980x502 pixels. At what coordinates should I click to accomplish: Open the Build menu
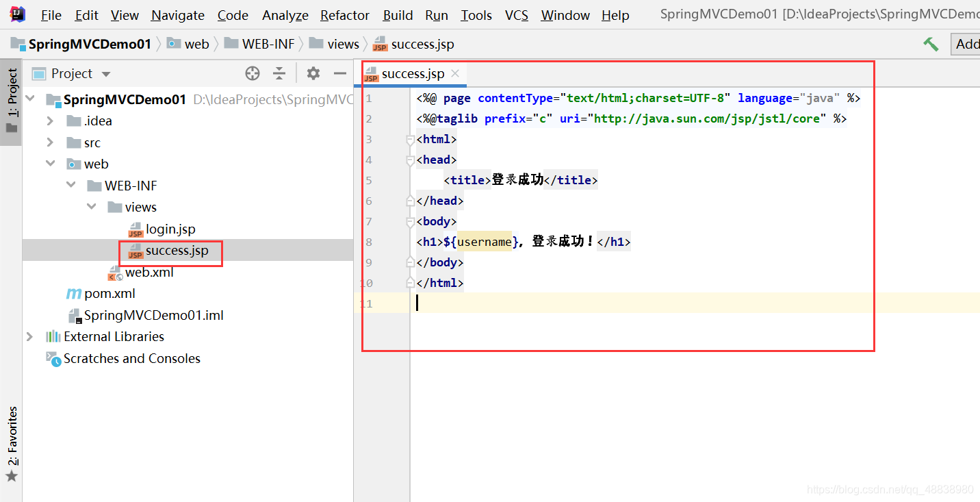[x=398, y=15]
